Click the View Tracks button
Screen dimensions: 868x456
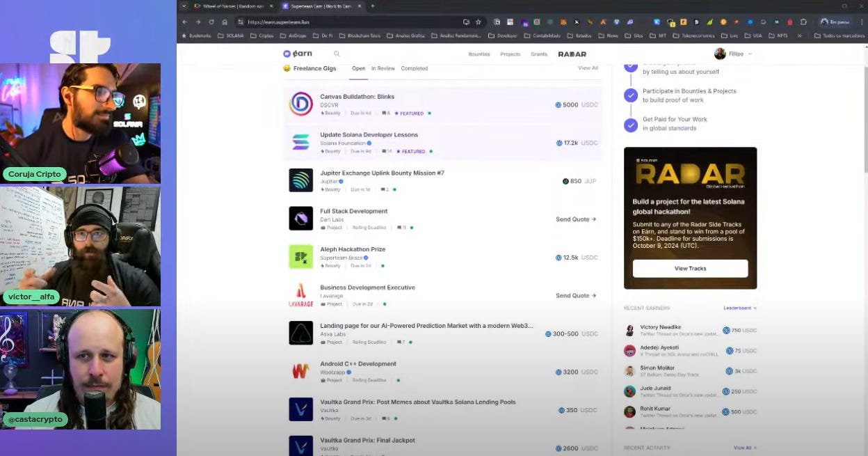click(x=690, y=268)
